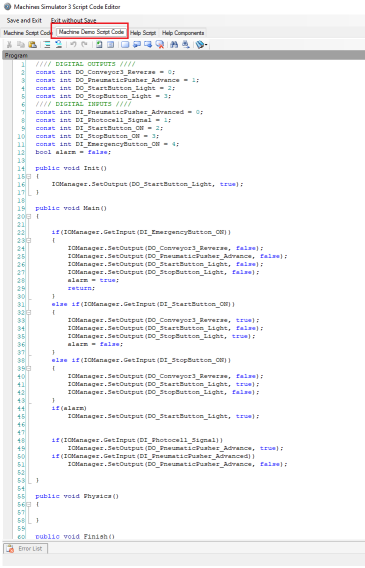Click 'DO_Conveyor3_Reverse' constant on line 2
The image size is (365, 568).
(x=115, y=72)
